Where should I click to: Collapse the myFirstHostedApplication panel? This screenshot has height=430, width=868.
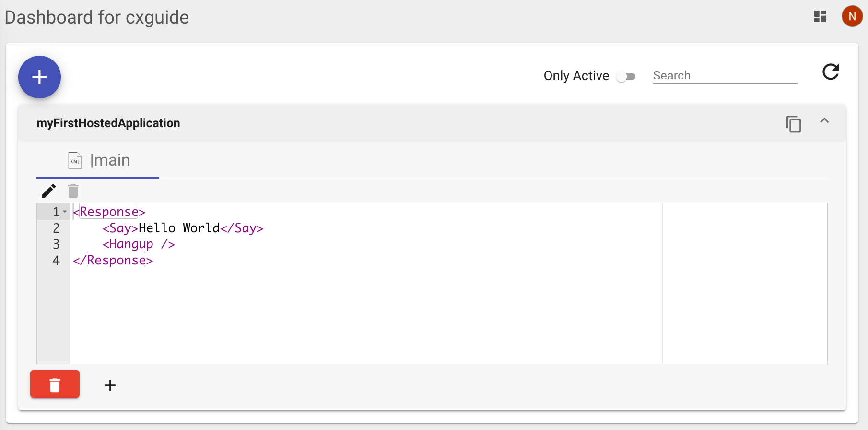824,121
